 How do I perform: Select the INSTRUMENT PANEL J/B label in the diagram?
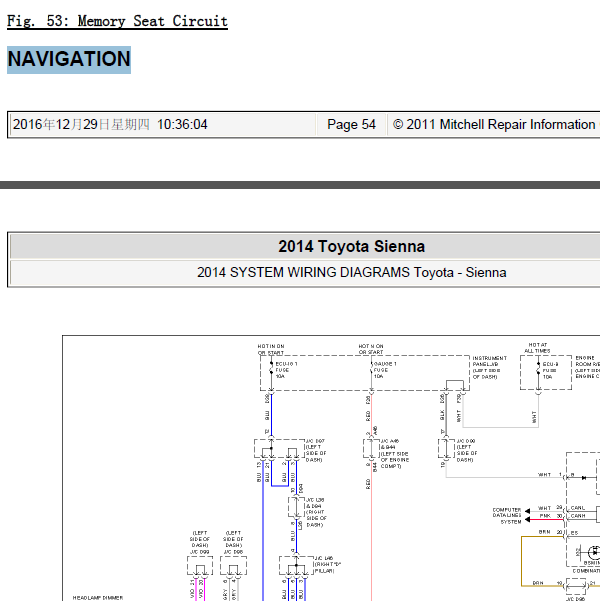click(489, 368)
